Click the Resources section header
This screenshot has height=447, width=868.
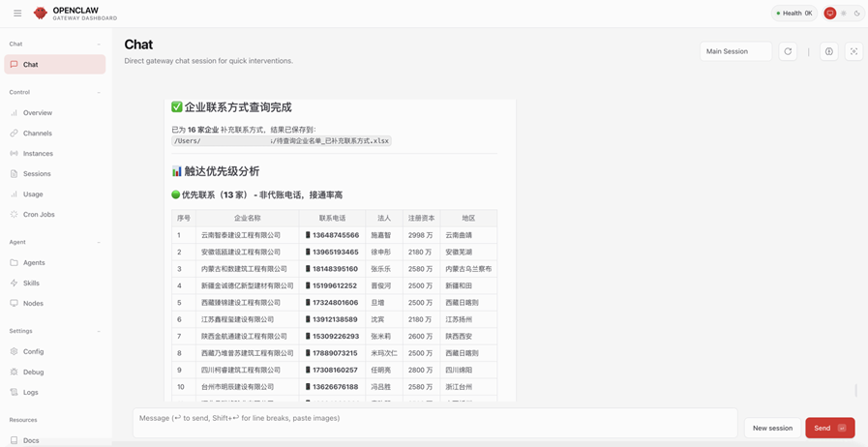click(x=23, y=420)
